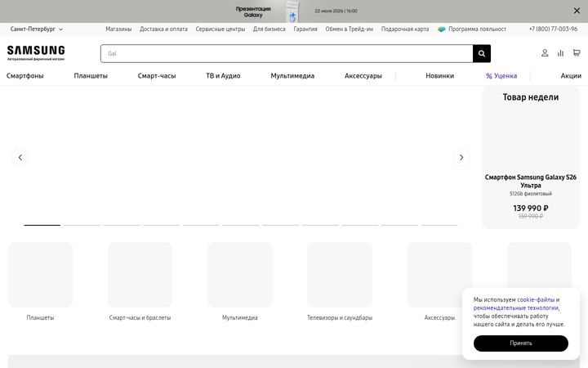Open the user account icon
This screenshot has width=588, height=368.
(545, 53)
